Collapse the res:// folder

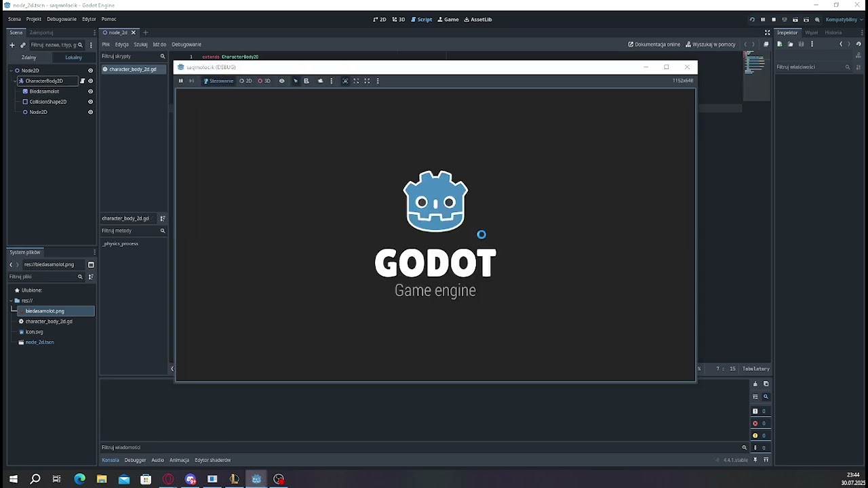tap(11, 300)
